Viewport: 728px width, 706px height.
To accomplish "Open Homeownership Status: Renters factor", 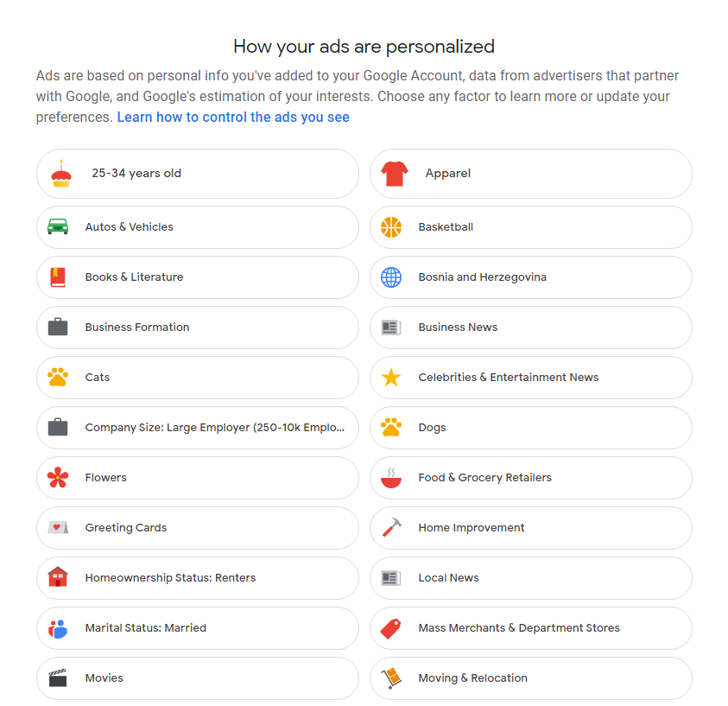I will click(x=197, y=578).
